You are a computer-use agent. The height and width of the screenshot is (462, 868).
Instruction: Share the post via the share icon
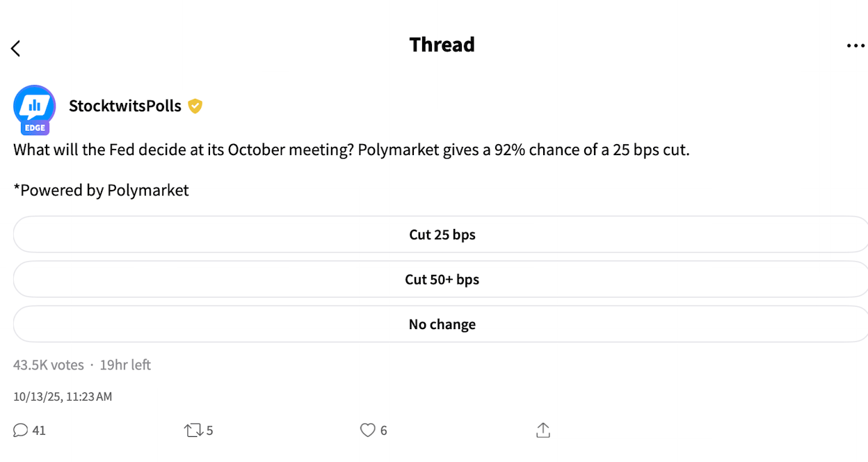pos(543,431)
